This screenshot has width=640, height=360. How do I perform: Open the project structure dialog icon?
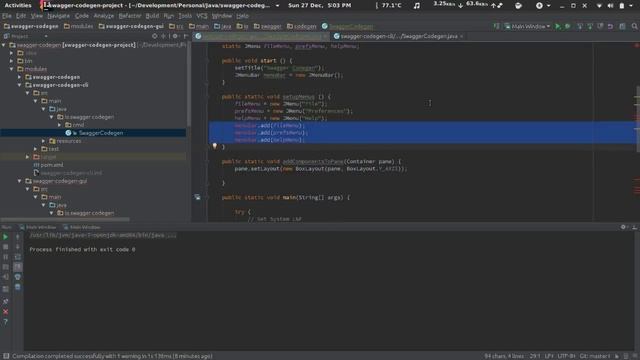point(622,26)
